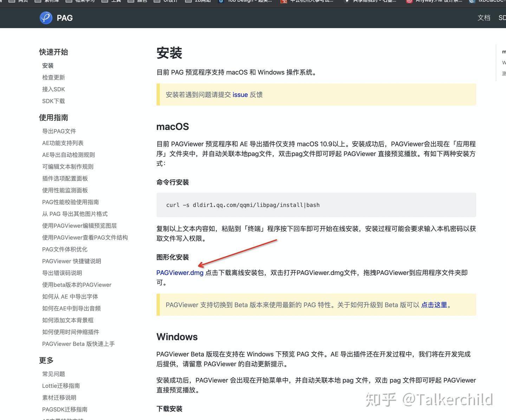Open the Tob Design bookmark favicon
The image size is (506, 420).
pyautogui.click(x=221, y=2)
